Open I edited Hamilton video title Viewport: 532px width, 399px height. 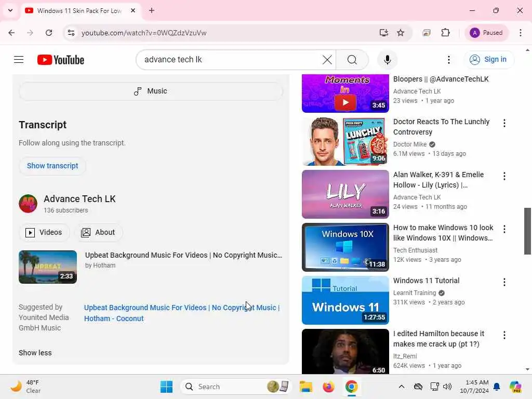[438, 339]
